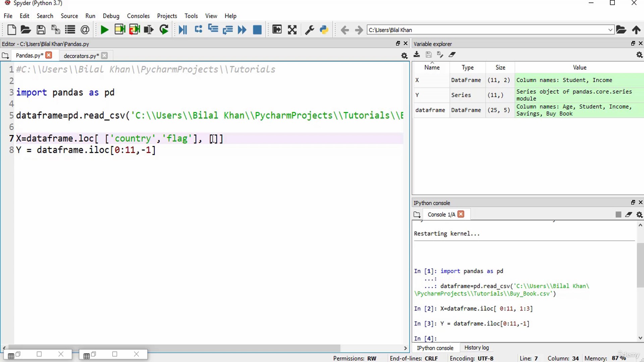The image size is (644, 362).
Task: Undock the Variable explorer pane
Action: [x=633, y=44]
